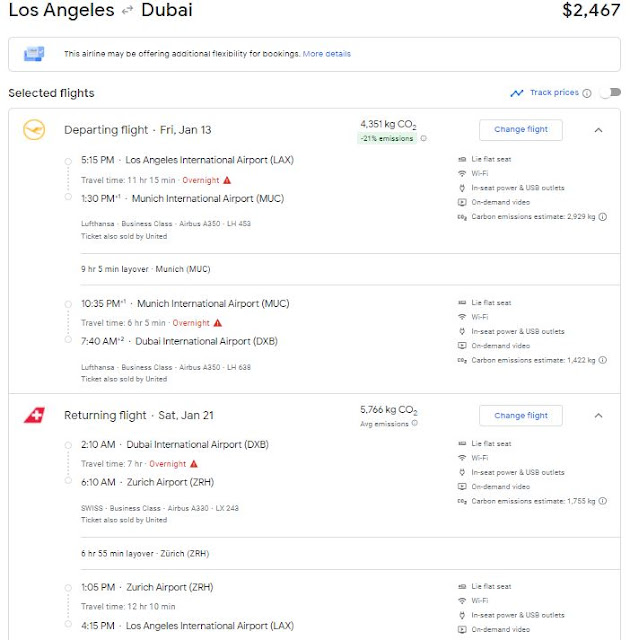
Task: Click info icon for 2,929 kg estimate
Action: click(602, 216)
